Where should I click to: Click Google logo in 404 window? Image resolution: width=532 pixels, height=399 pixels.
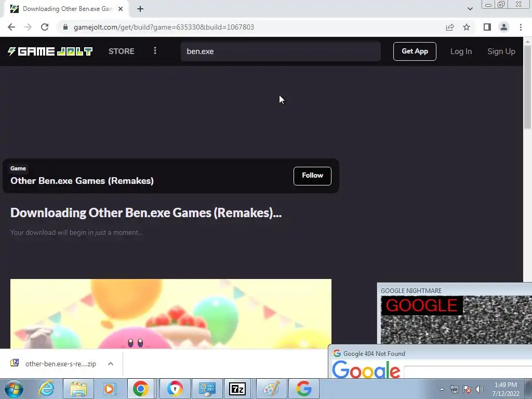(x=366, y=370)
